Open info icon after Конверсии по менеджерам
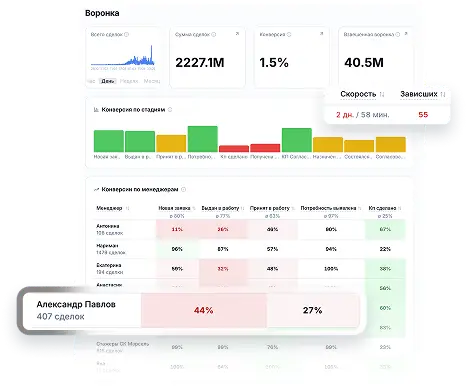468x389 pixels. [x=183, y=189]
